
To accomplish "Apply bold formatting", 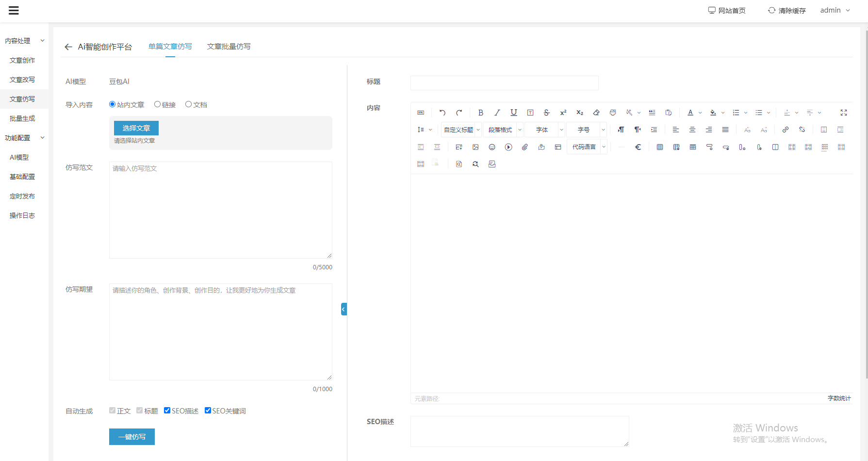I will coord(481,113).
